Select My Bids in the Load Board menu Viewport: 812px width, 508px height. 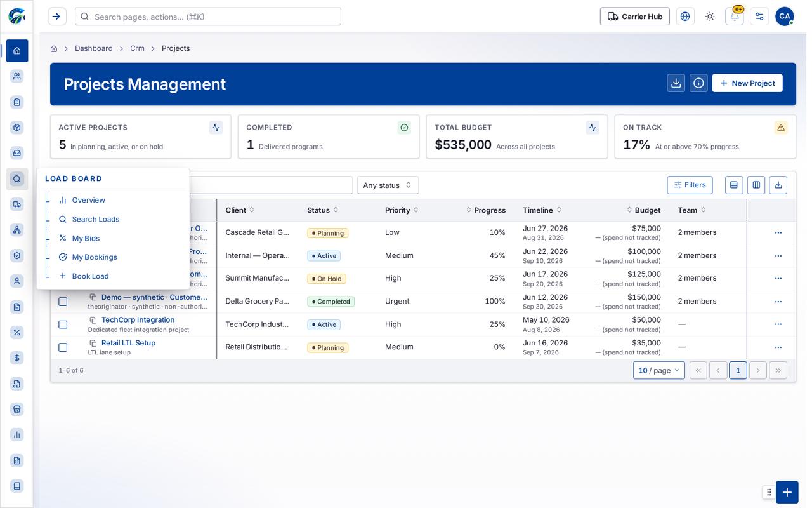coord(86,238)
